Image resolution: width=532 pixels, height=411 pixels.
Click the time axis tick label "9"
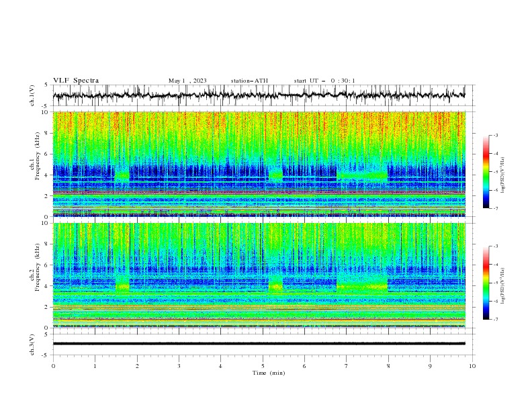[x=430, y=366]
